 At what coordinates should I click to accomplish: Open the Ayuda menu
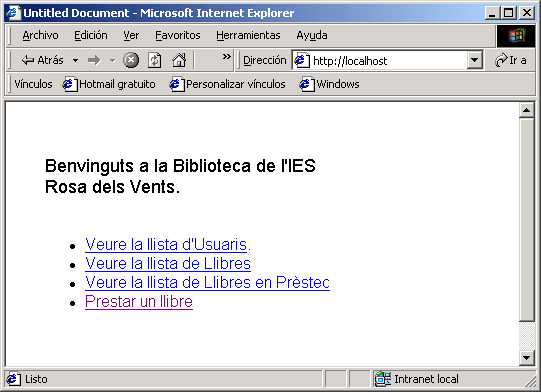click(312, 35)
